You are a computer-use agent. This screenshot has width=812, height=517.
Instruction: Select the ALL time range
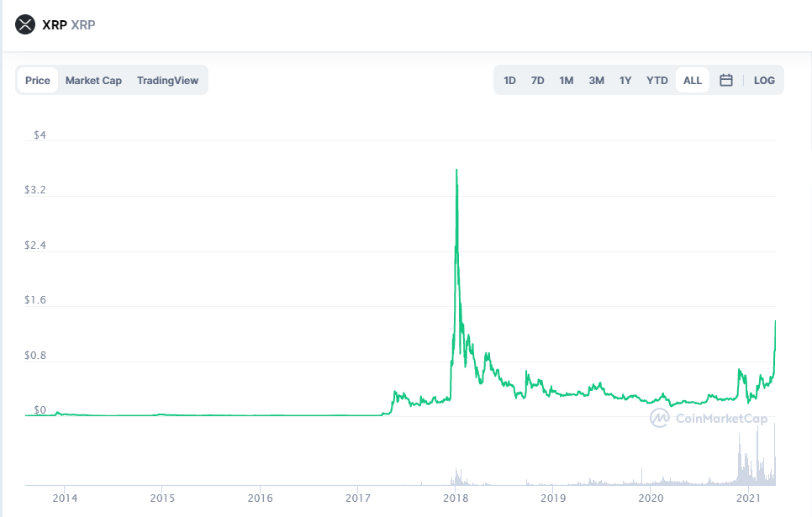pos(693,81)
